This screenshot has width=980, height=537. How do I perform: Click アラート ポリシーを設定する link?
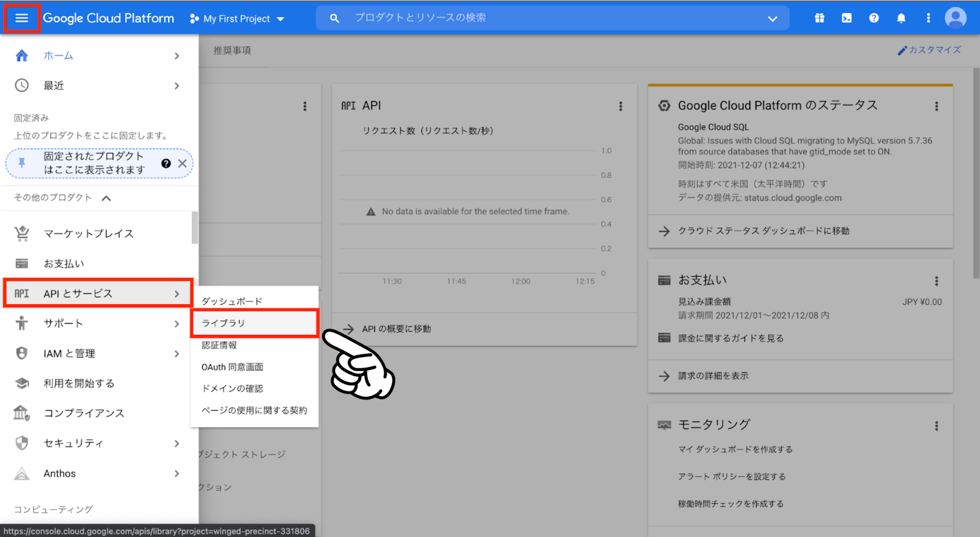(x=732, y=477)
